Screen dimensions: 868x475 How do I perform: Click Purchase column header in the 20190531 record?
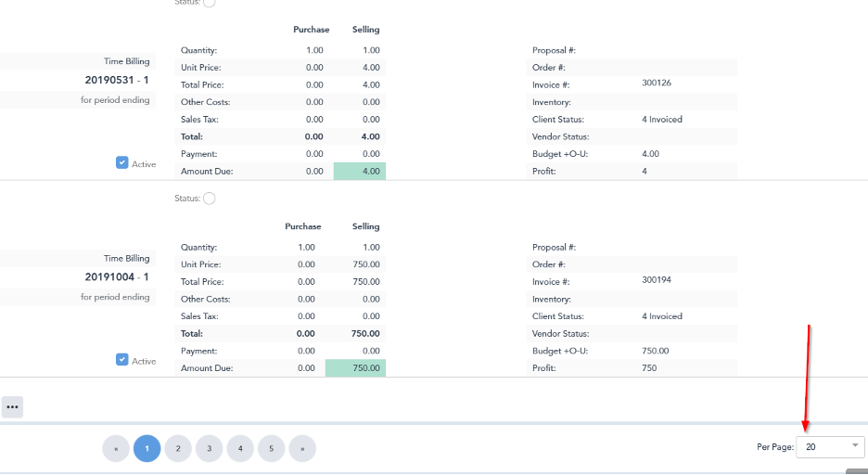click(311, 30)
